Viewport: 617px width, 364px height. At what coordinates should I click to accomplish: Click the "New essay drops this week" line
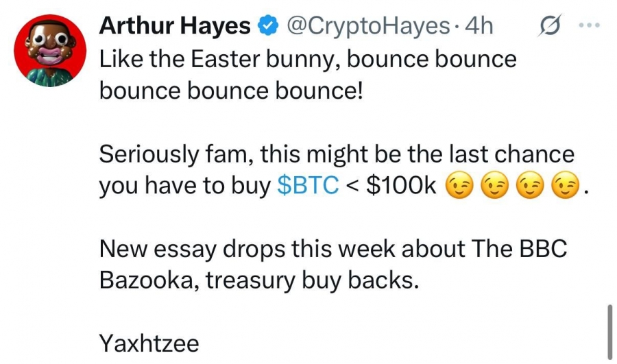333,249
